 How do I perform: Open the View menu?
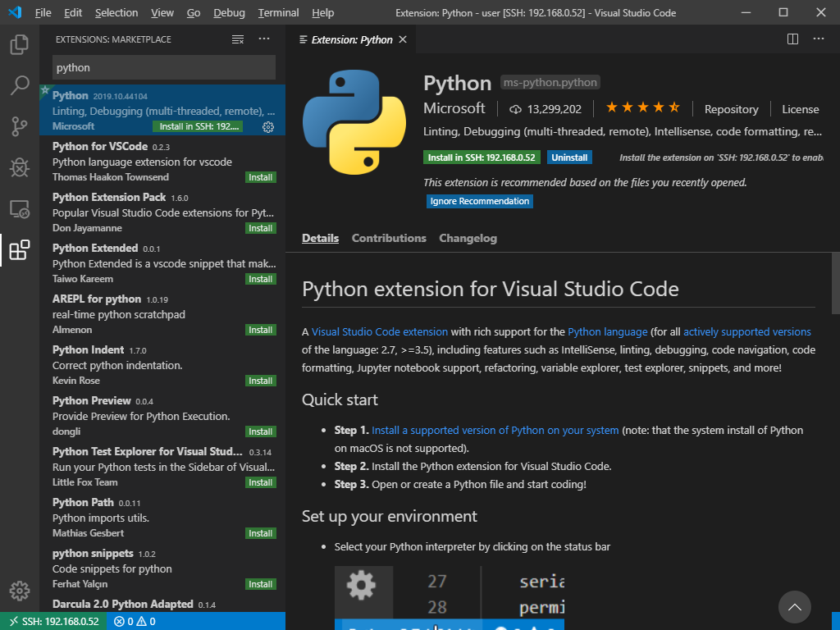pyautogui.click(x=162, y=12)
